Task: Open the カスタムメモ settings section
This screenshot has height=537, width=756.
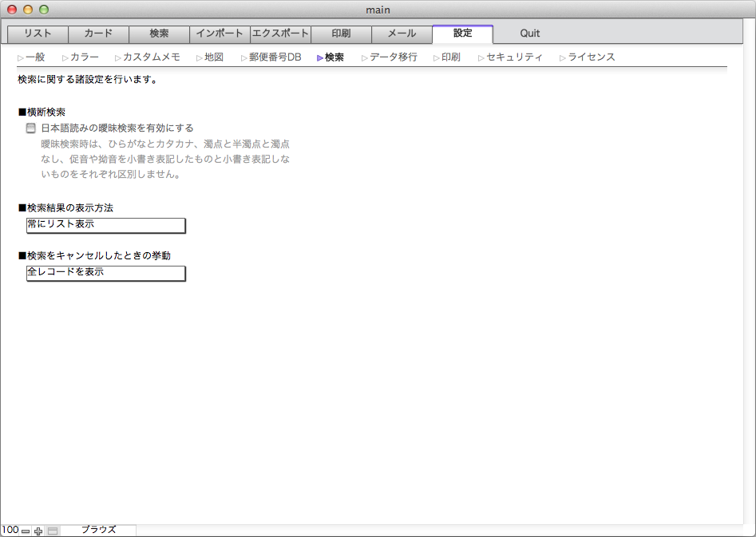Action: tap(151, 57)
